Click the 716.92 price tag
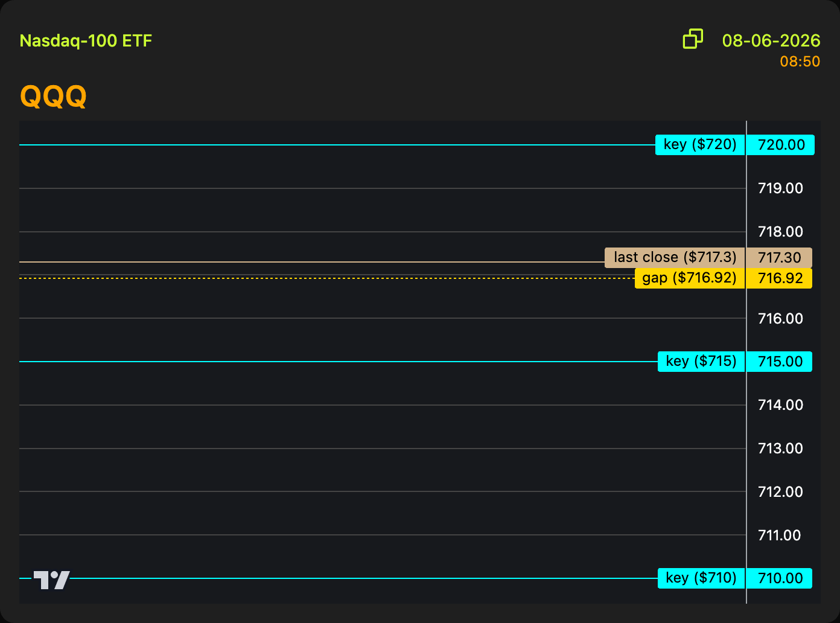The height and width of the screenshot is (623, 840). 780,278
